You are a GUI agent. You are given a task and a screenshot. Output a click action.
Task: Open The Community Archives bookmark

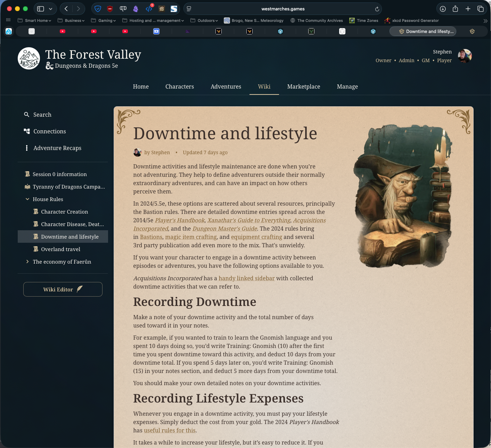[317, 20]
